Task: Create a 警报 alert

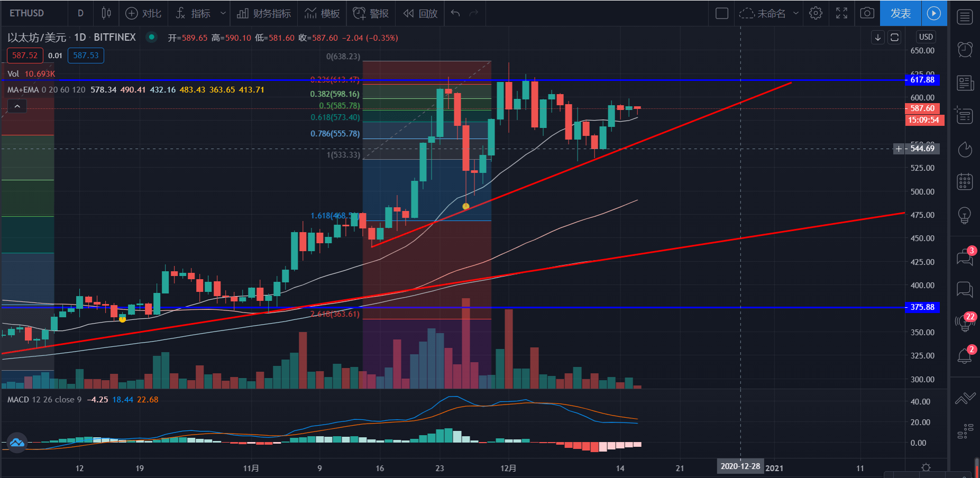Action: pos(371,13)
